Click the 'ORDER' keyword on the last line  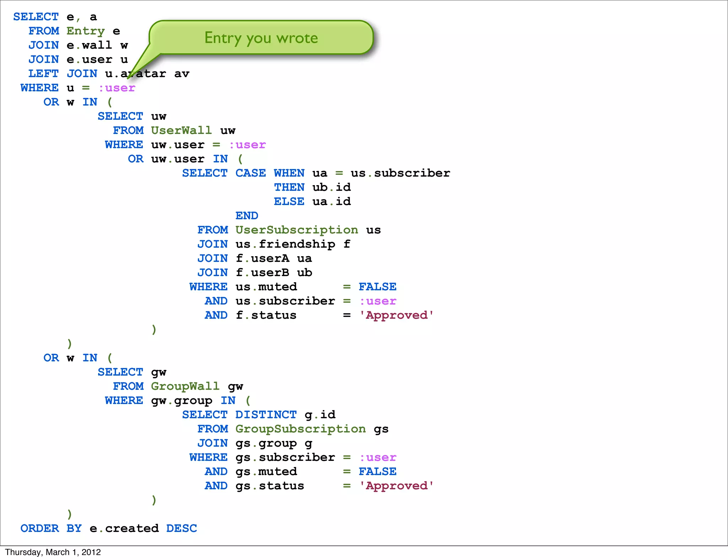click(39, 528)
